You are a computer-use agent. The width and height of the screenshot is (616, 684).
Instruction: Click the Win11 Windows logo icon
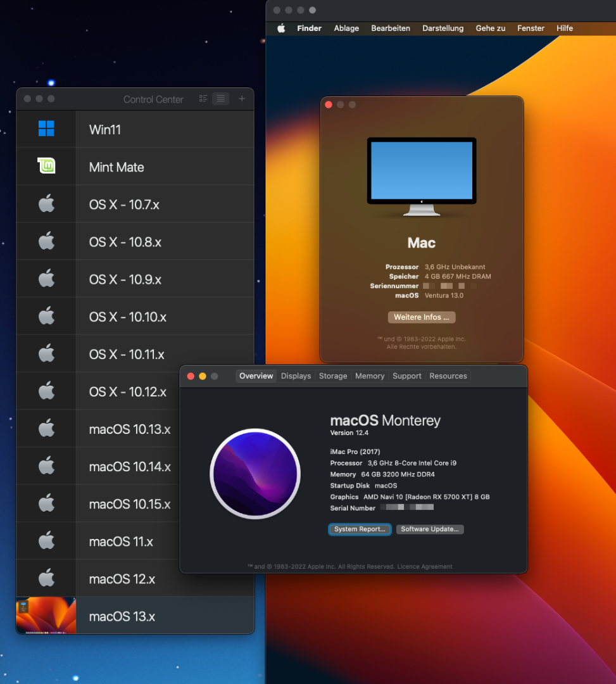[x=46, y=129]
